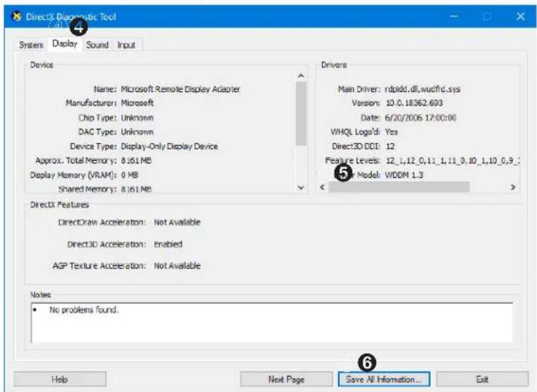The height and width of the screenshot is (392, 537).
Task: Click Device panel scroll down arrow
Action: coord(301,187)
